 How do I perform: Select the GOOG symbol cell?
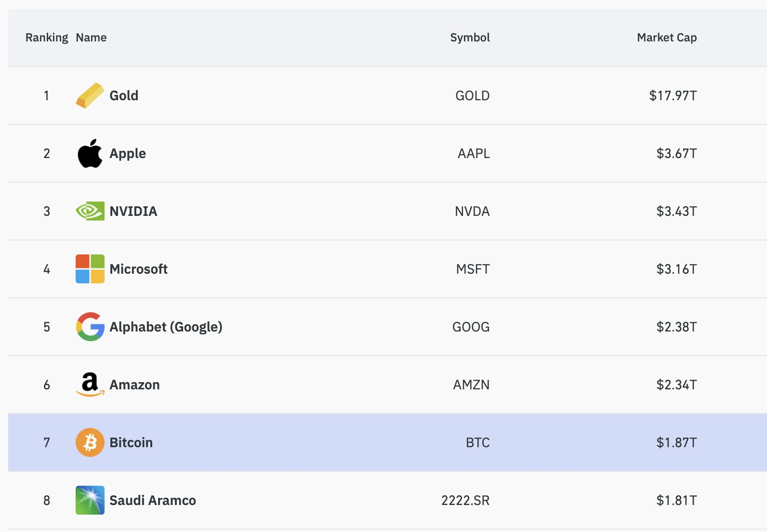(471, 327)
